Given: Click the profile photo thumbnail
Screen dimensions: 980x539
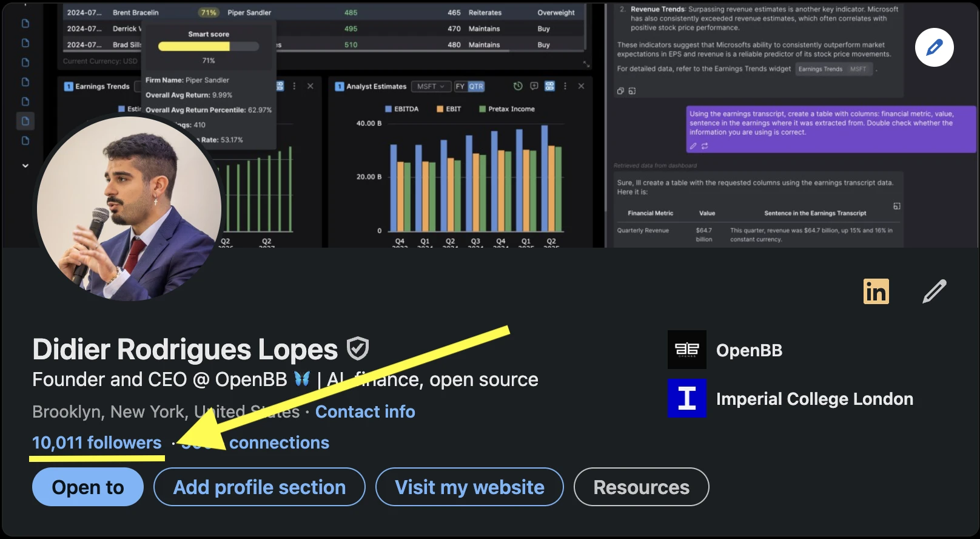Looking at the screenshot, I should [x=129, y=208].
